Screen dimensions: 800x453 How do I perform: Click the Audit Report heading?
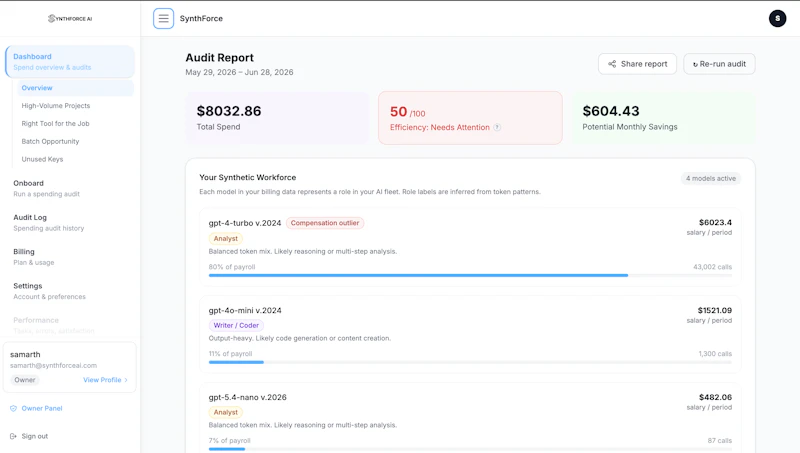coord(219,58)
